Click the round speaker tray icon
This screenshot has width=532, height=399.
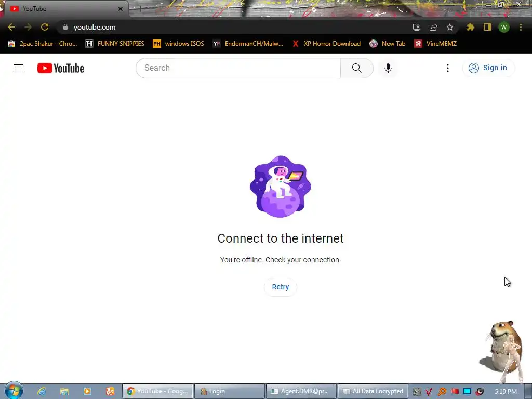point(480,392)
